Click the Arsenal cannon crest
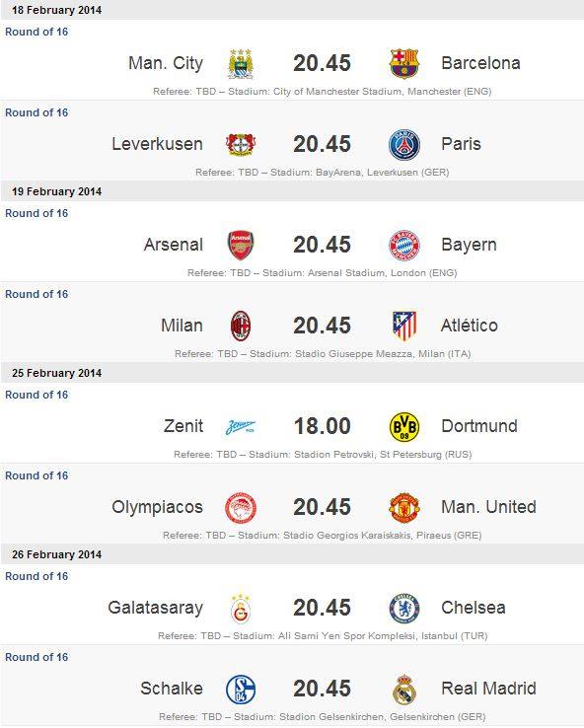This screenshot has height=728, width=584. (241, 246)
